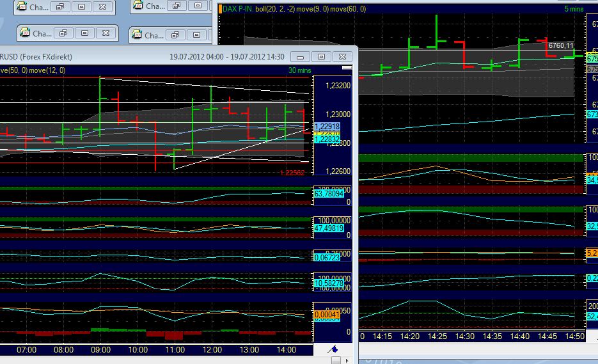
Task: Click the orange 0,00041 indicator value tag
Action: (x=326, y=314)
